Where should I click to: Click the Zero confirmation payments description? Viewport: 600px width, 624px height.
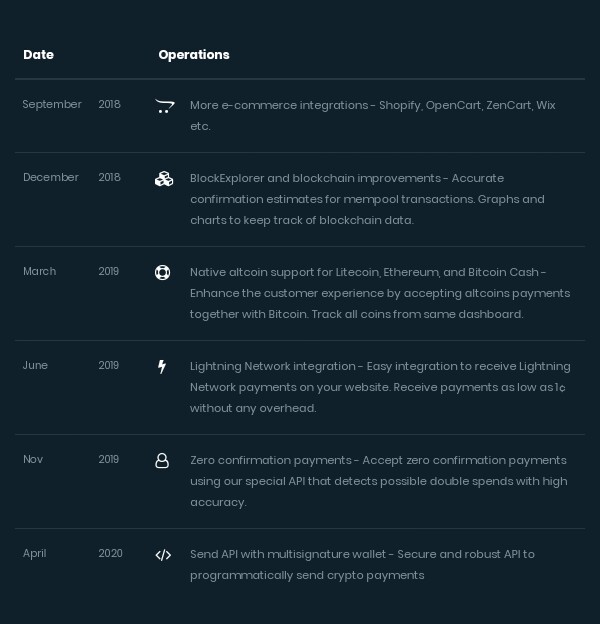[378, 481]
